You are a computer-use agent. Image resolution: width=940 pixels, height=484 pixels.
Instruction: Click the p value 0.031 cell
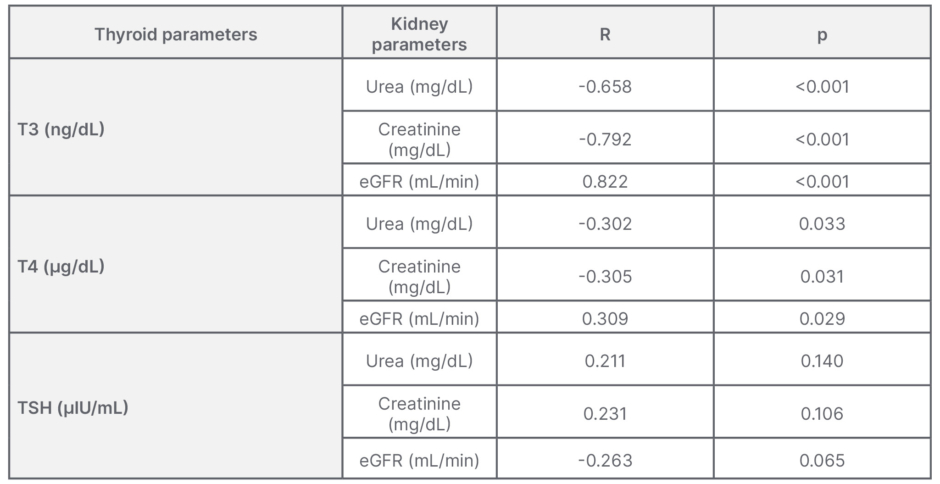822,276
